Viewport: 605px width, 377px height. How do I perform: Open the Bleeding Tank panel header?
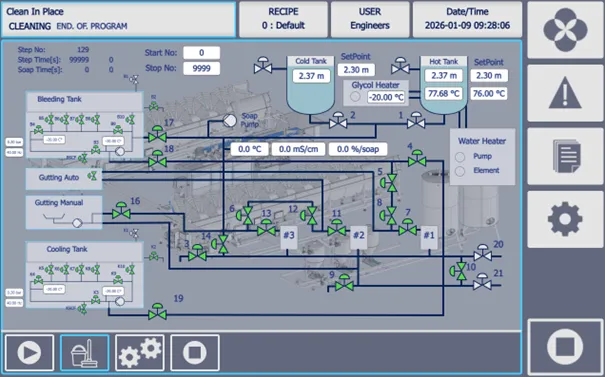pyautogui.click(x=84, y=101)
